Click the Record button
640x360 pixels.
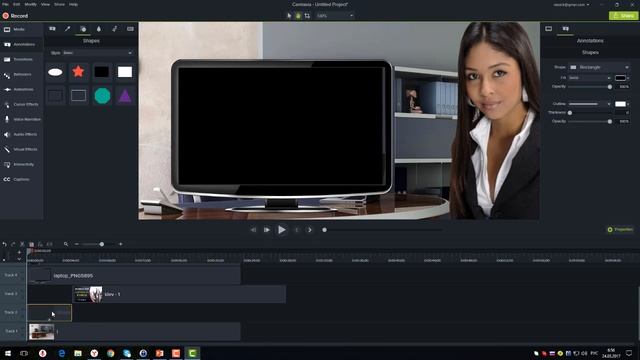coord(15,16)
